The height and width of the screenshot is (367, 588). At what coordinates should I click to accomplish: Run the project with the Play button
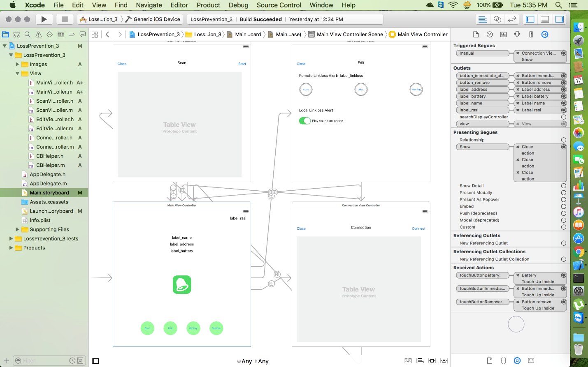[x=44, y=19]
